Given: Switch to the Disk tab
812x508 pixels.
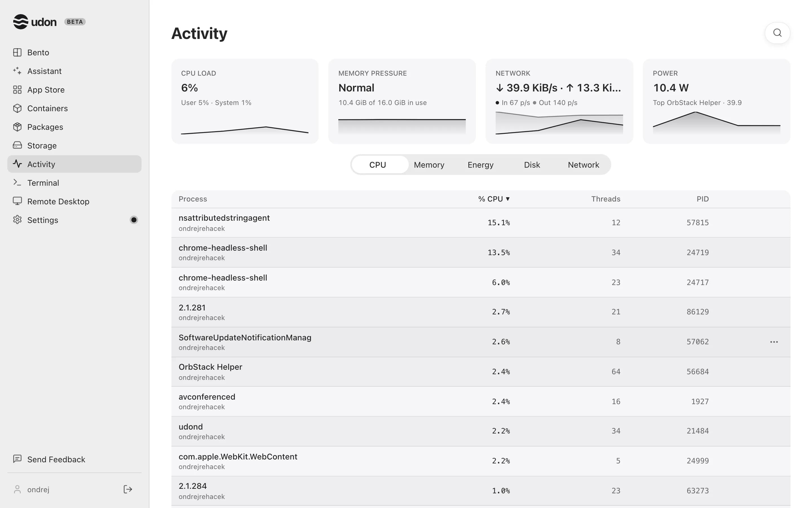Looking at the screenshot, I should [x=532, y=165].
